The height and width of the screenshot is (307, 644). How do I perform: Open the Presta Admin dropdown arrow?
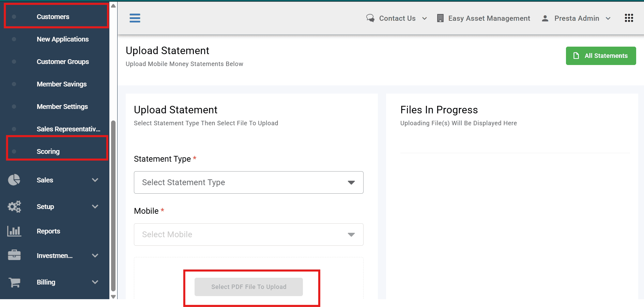click(608, 18)
